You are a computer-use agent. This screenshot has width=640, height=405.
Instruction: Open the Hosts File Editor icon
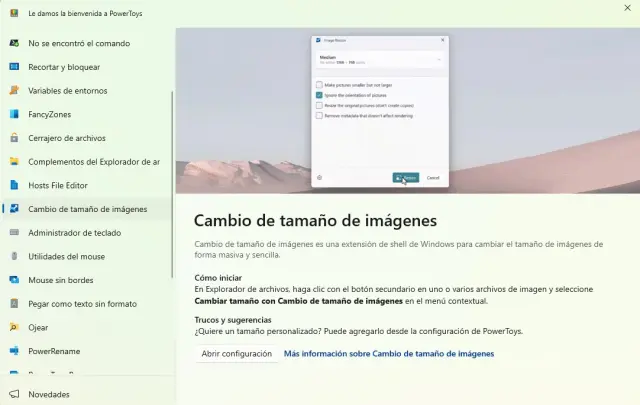14,185
